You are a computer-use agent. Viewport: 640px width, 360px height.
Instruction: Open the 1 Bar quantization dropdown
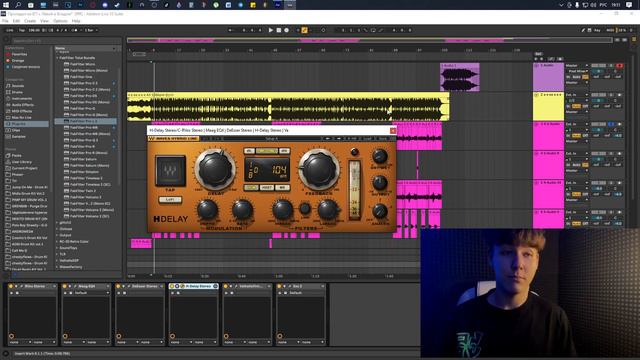point(91,30)
